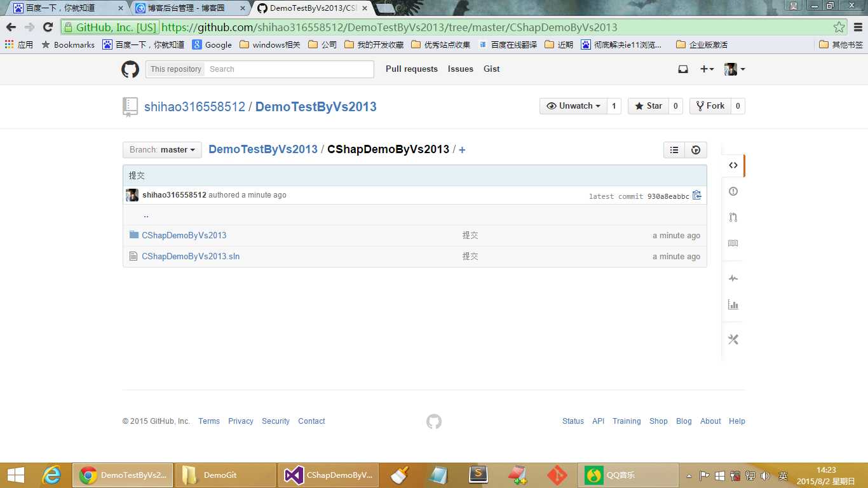
Task: Click the repository book icon beside owner name
Action: tap(130, 107)
